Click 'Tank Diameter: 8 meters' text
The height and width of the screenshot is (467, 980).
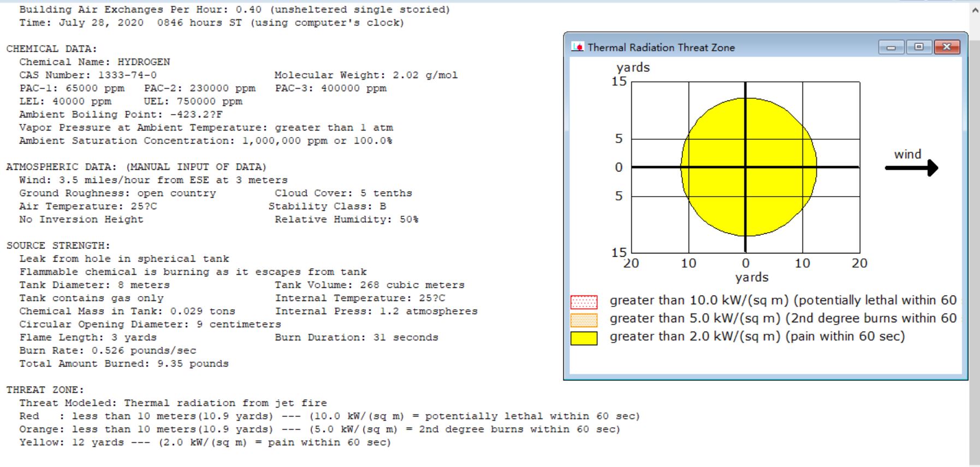(94, 285)
